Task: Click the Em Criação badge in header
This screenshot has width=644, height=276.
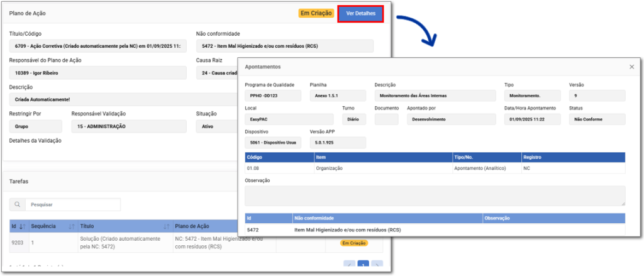Action: [x=316, y=13]
